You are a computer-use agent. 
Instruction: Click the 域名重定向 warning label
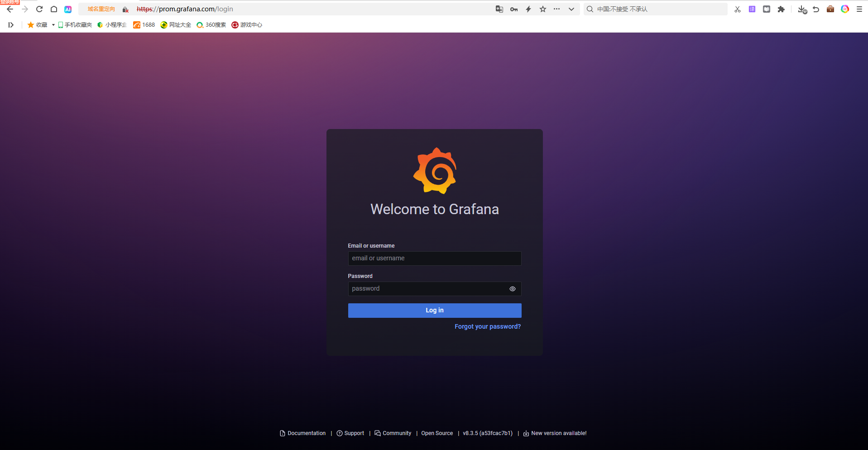point(101,9)
